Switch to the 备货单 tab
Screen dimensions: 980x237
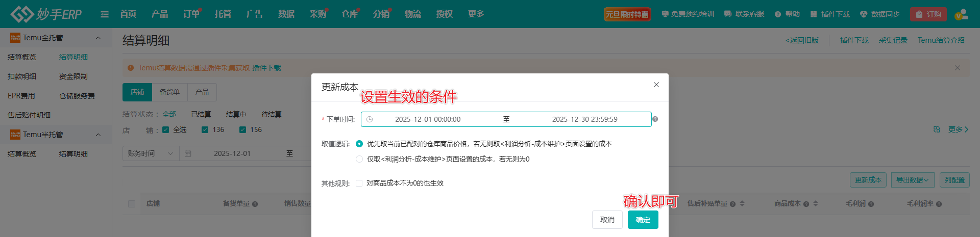pos(169,92)
